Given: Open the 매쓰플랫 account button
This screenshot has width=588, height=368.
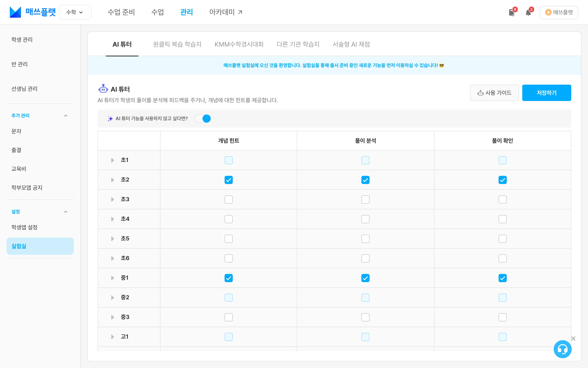Looking at the screenshot, I should [x=559, y=12].
